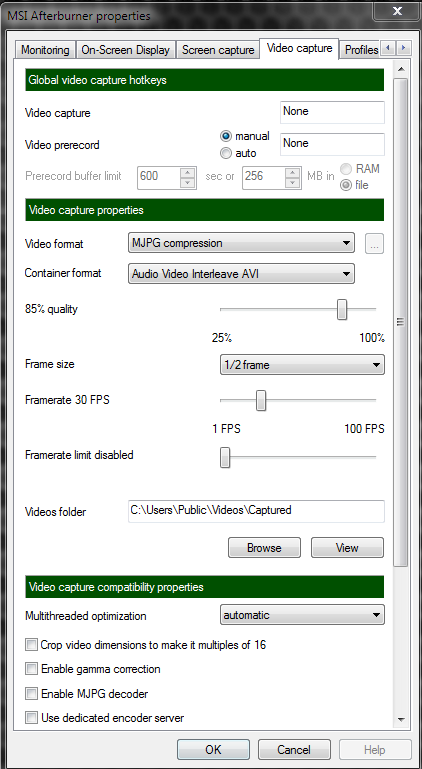The image size is (422, 769).
Task: Click the Browse button
Action: coord(264,548)
